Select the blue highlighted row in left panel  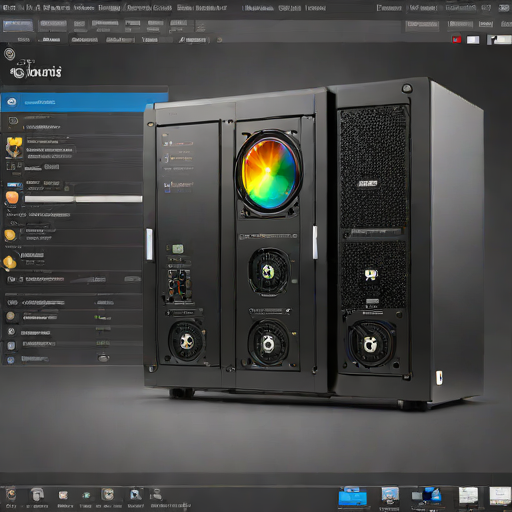84,102
